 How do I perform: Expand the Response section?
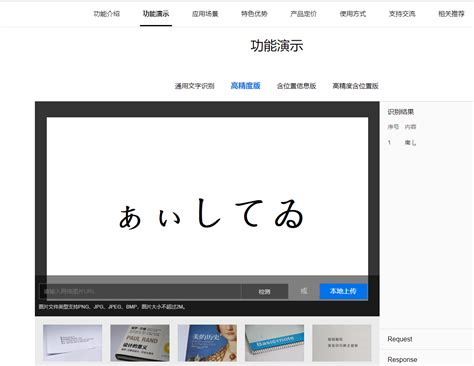click(402, 360)
